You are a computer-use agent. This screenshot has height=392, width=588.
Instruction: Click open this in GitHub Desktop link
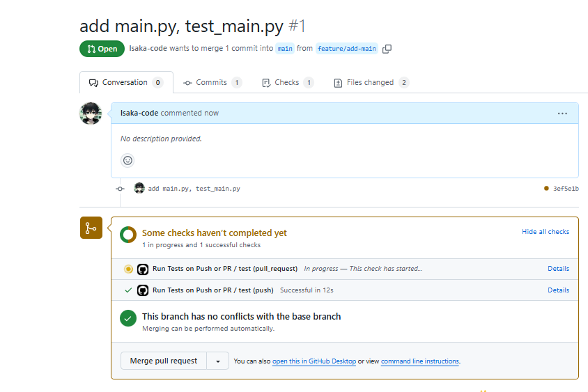coord(314,361)
